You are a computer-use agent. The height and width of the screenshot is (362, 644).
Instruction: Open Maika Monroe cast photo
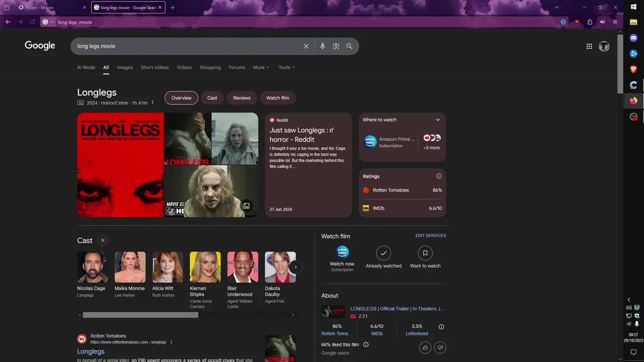[130, 267]
